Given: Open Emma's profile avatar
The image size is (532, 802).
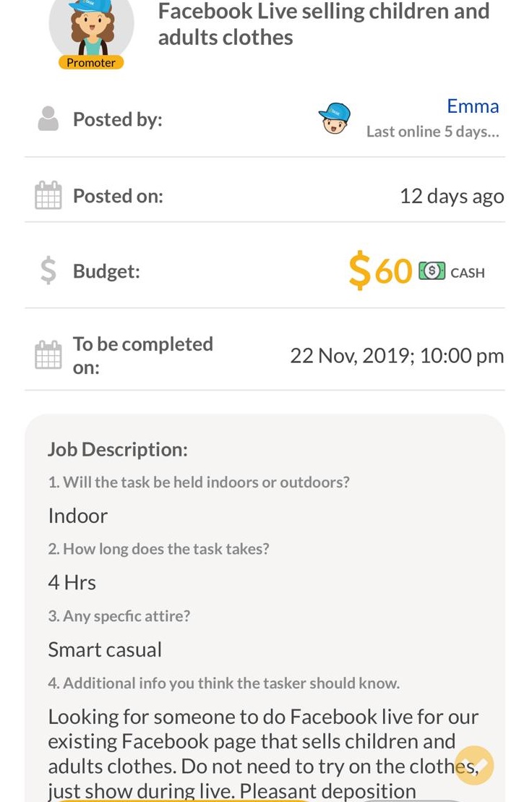Looking at the screenshot, I should tap(335, 119).
